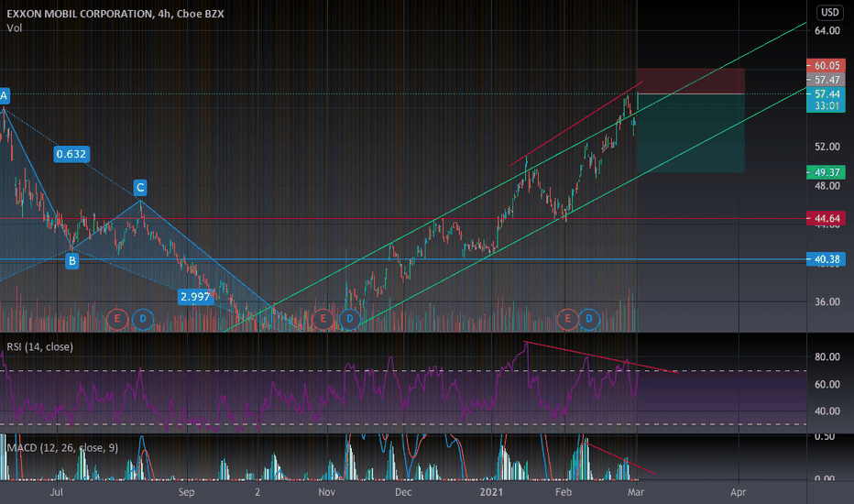Click the RSI 80.00 scale label
Image resolution: width=854 pixels, height=504 pixels.
point(827,356)
